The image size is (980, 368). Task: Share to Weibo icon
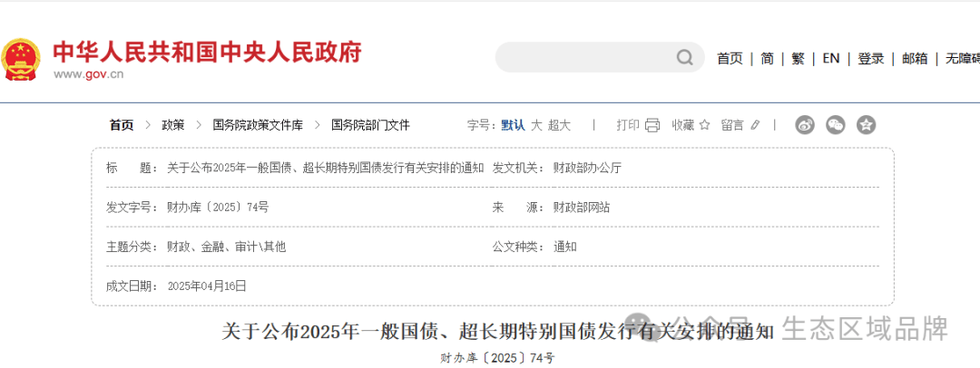coord(805,125)
